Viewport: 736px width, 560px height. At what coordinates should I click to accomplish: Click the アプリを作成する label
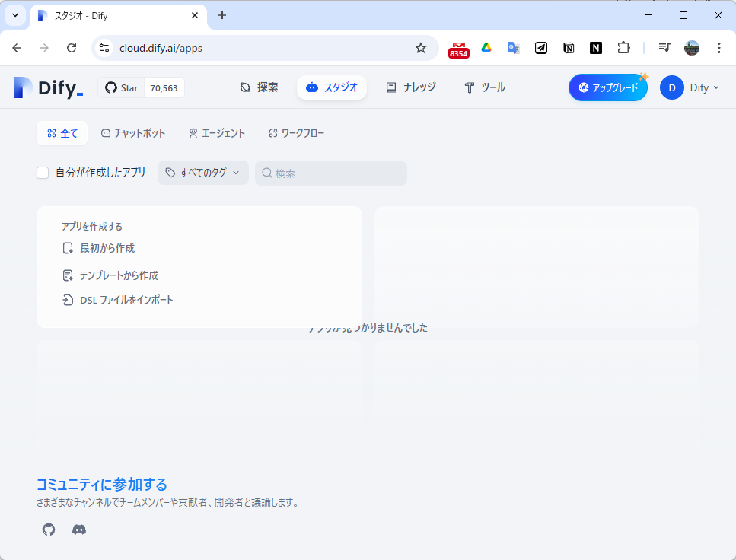[92, 226]
